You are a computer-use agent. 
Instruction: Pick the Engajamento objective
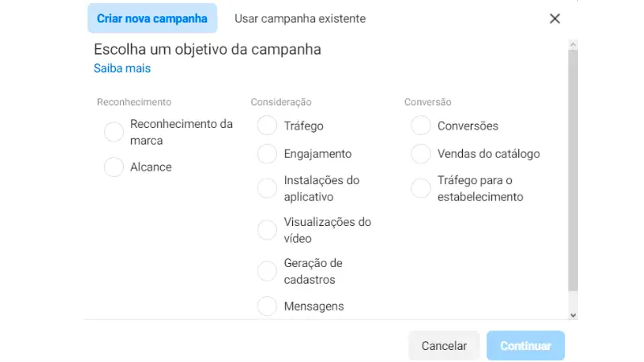[x=267, y=154]
